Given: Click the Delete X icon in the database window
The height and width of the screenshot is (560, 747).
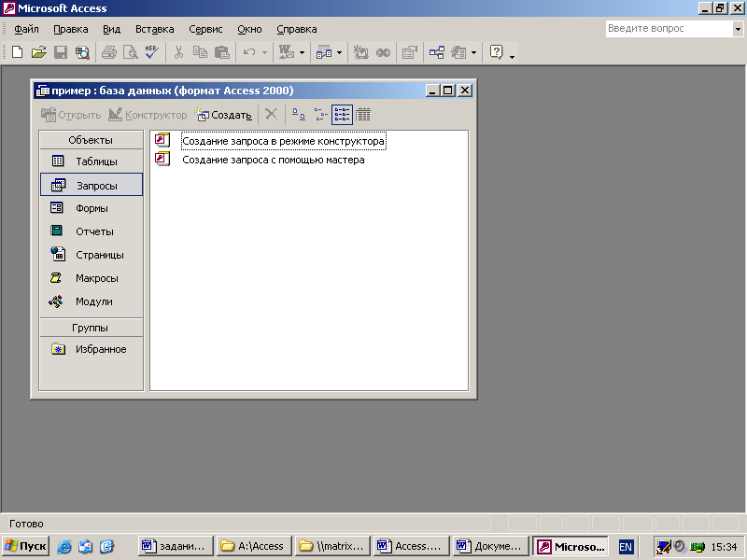Looking at the screenshot, I should (x=271, y=114).
